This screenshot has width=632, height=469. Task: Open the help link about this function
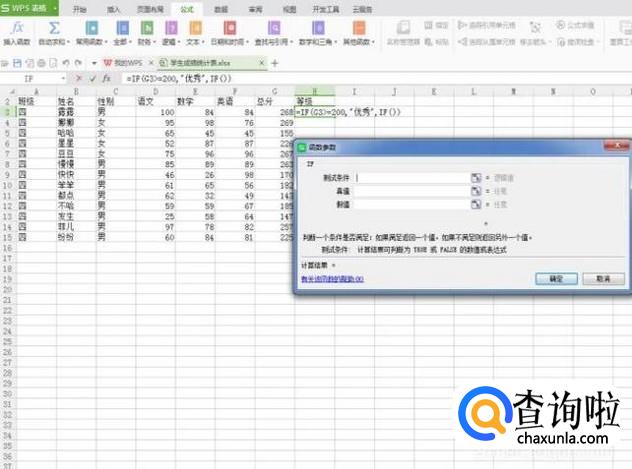[333, 279]
